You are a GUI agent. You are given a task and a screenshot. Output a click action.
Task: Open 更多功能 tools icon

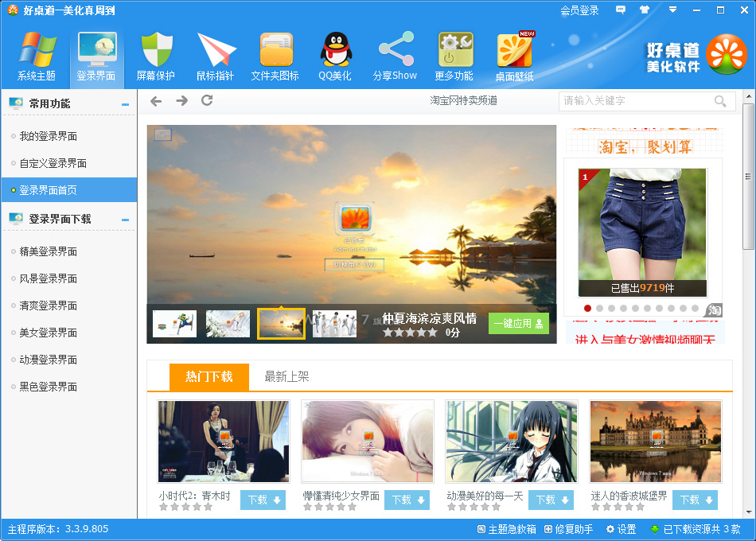[x=454, y=56]
